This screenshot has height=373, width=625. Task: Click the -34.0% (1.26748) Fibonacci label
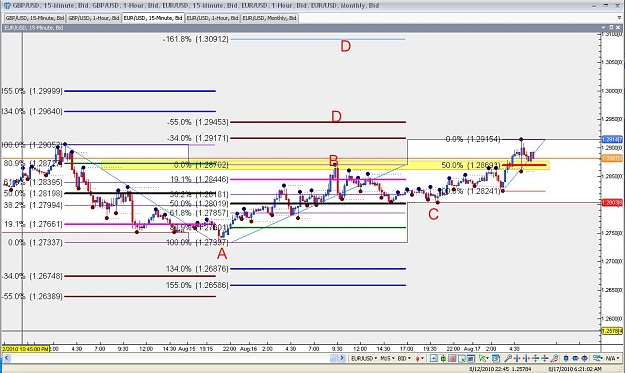pyautogui.click(x=32, y=276)
